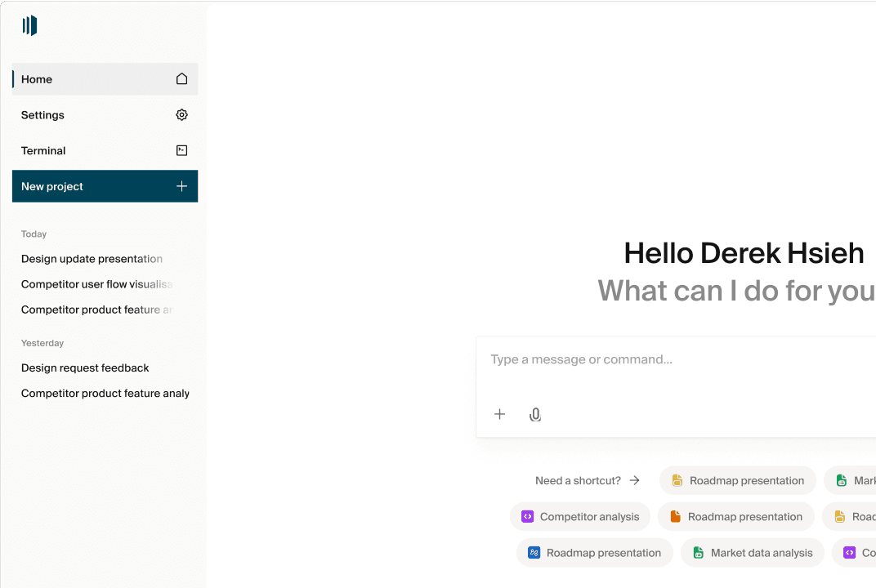Open Settings via the gear icon
The image size is (876, 588).
point(181,114)
